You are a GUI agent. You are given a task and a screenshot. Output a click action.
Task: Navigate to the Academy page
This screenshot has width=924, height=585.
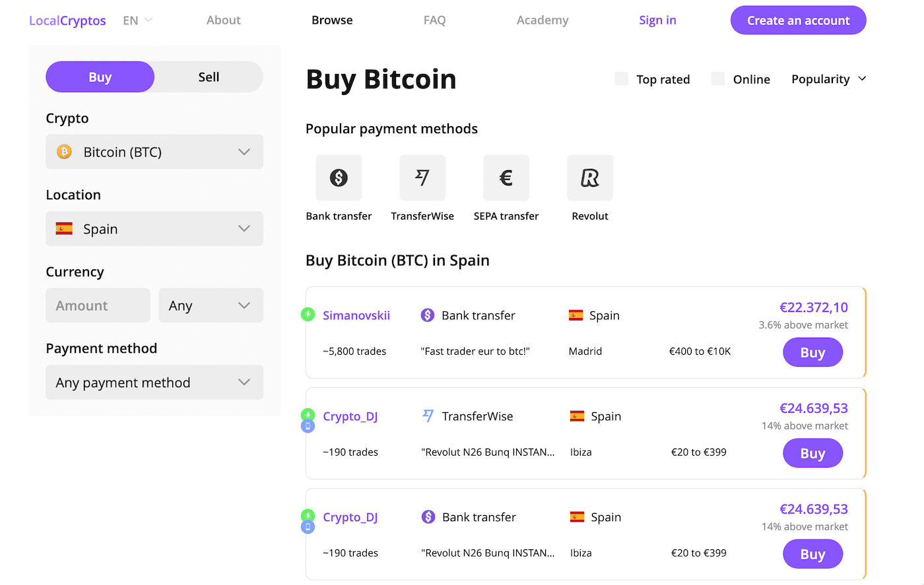tap(543, 20)
